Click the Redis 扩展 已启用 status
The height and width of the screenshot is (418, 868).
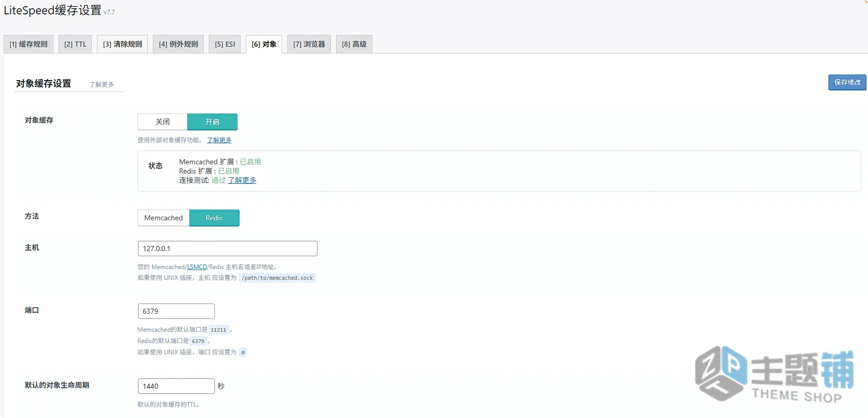tap(228, 171)
